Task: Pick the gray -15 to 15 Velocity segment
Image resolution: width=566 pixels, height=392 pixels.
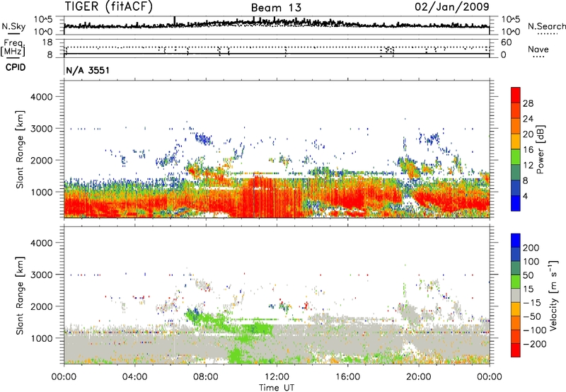Action: pyautogui.click(x=516, y=295)
